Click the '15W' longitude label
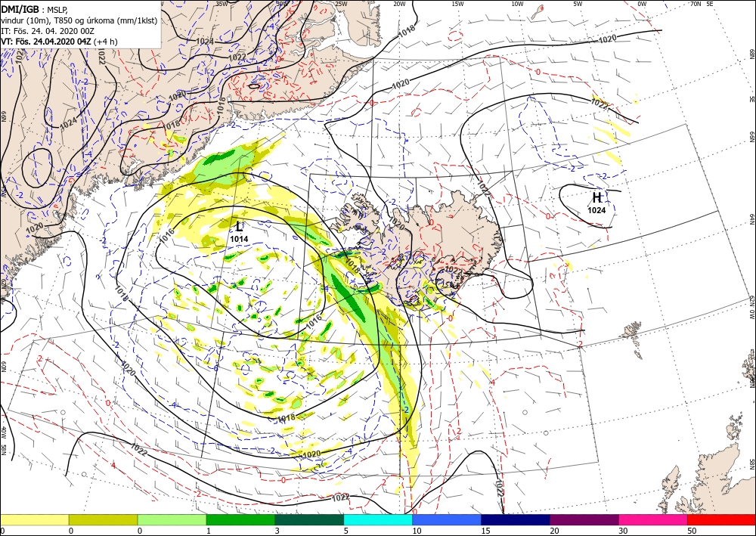The image size is (756, 536). coord(458,4)
